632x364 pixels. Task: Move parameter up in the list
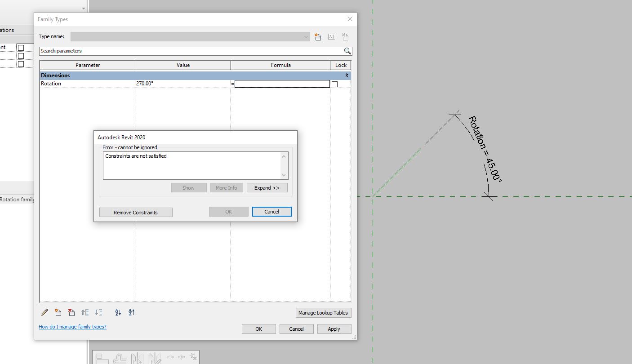85,312
